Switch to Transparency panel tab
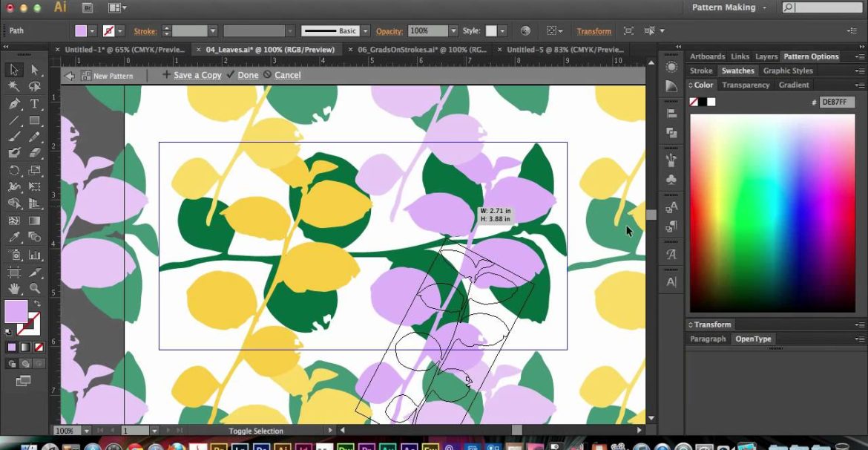 tap(746, 85)
